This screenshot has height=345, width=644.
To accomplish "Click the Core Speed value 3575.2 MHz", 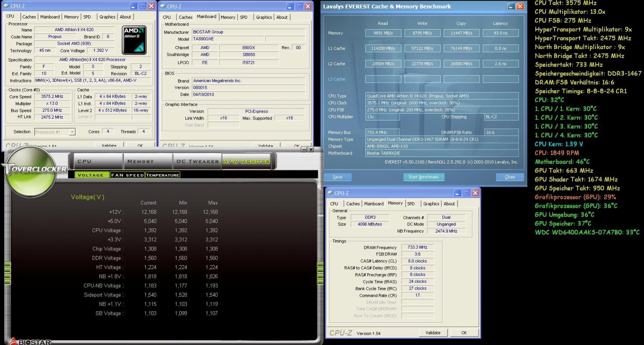I will click(x=53, y=96).
